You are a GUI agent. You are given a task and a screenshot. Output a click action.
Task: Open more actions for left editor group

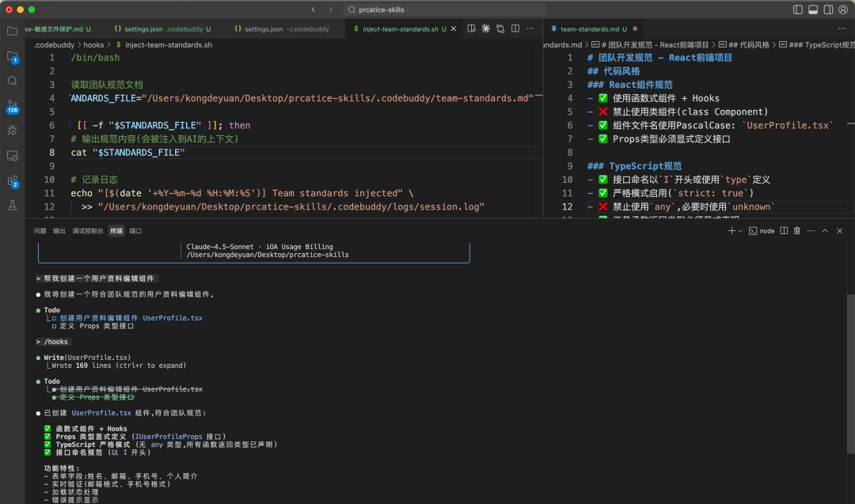(x=530, y=28)
